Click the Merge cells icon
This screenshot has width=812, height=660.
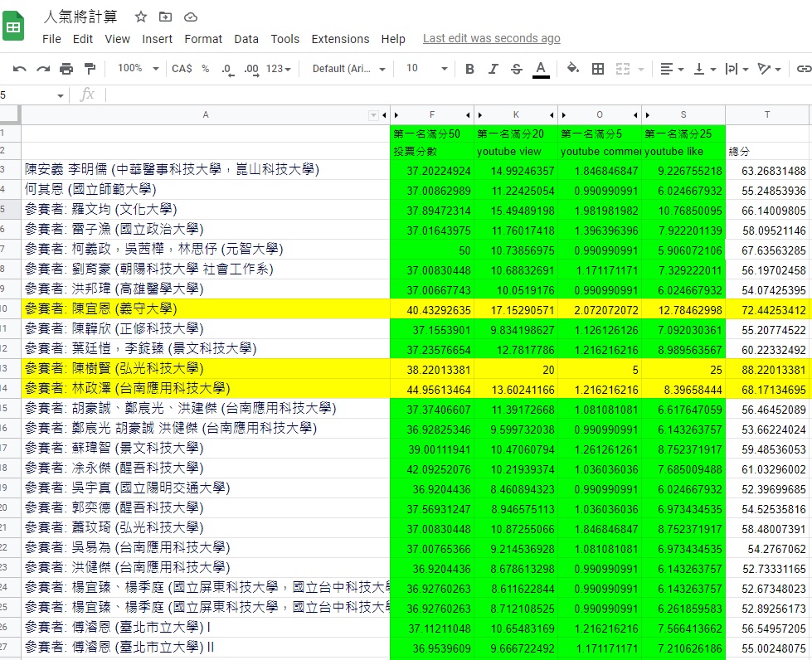pyautogui.click(x=622, y=69)
